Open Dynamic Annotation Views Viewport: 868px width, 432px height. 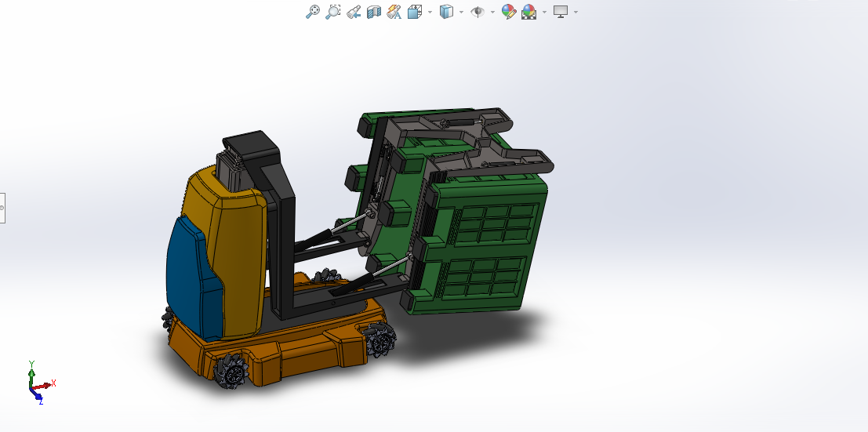(394, 12)
